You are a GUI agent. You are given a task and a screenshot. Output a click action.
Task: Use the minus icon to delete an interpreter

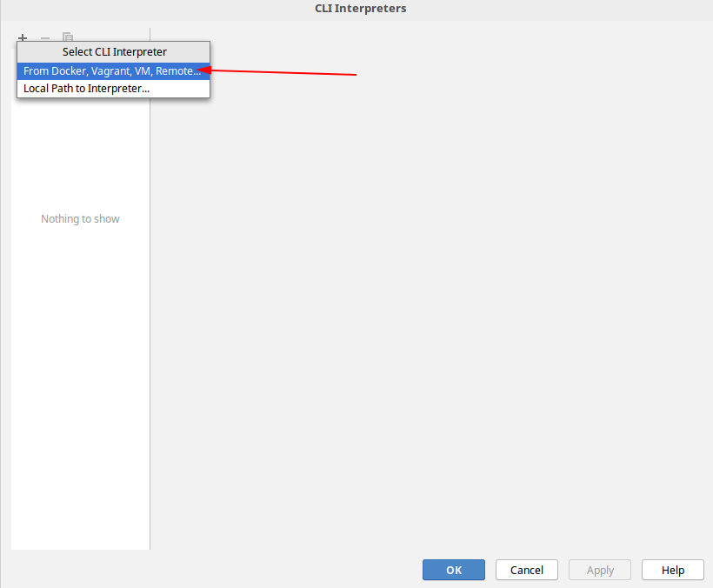(x=44, y=38)
